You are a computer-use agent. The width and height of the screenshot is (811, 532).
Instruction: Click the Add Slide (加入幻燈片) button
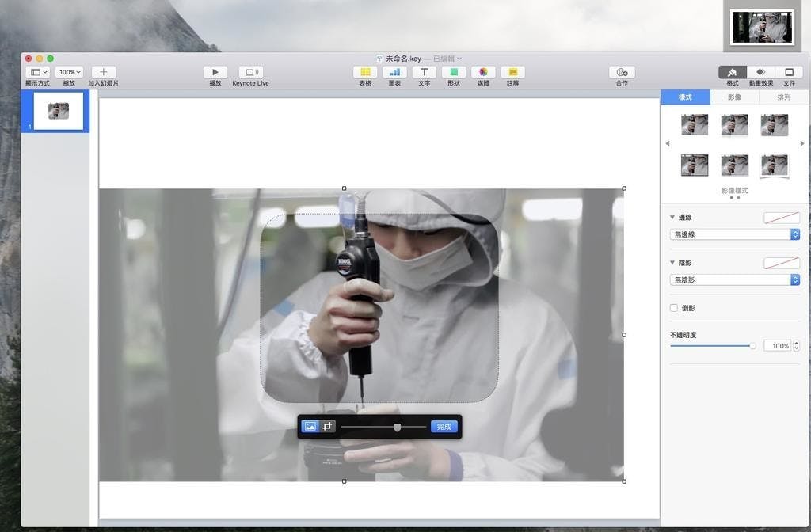coord(103,72)
